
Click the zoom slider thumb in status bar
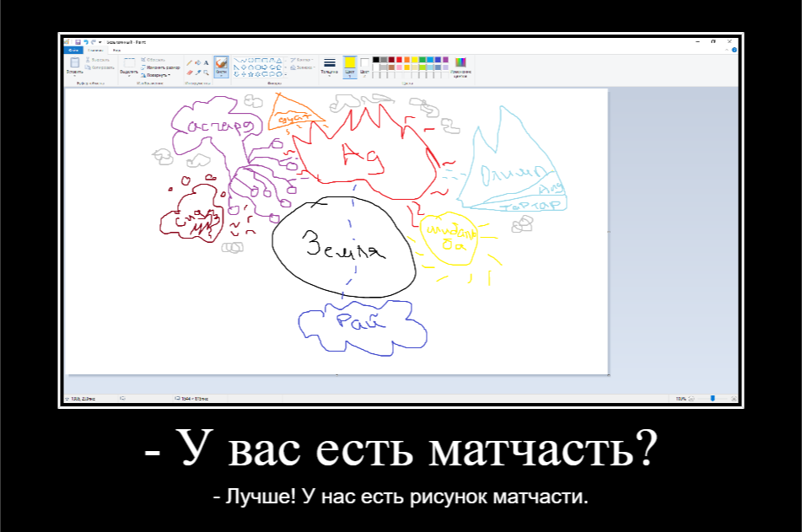pyautogui.click(x=713, y=399)
